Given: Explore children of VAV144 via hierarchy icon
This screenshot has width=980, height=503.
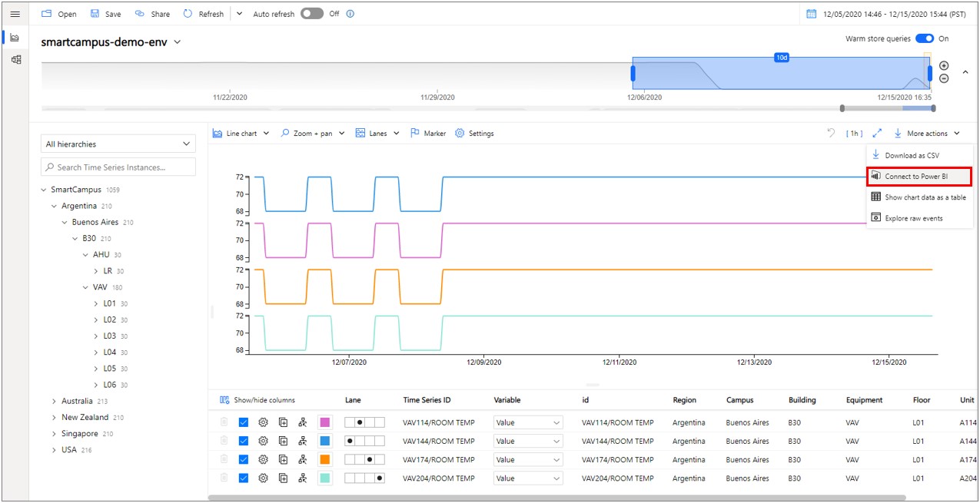Looking at the screenshot, I should point(303,441).
